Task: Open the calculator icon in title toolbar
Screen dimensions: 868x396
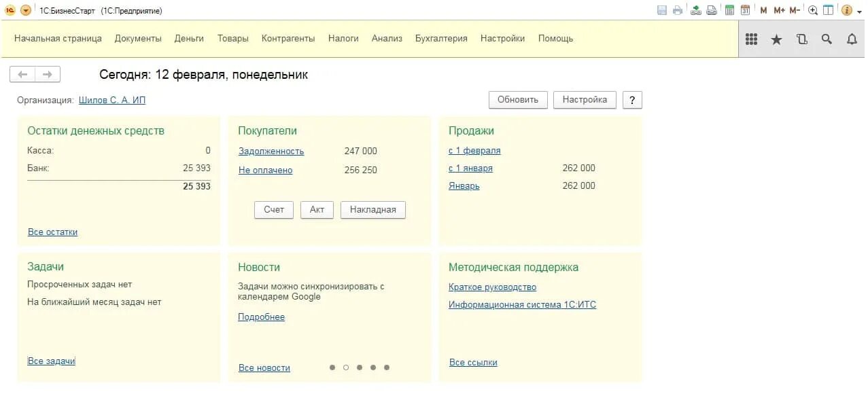Action: pyautogui.click(x=729, y=10)
